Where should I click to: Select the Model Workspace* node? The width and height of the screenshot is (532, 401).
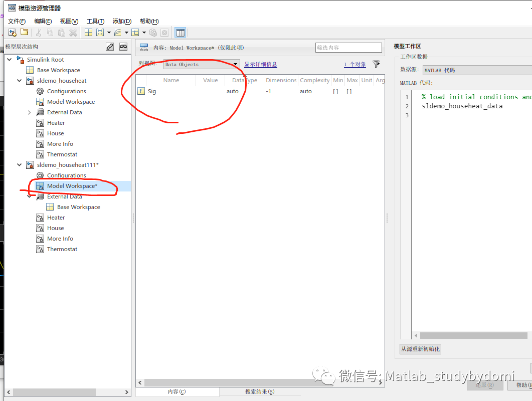72,186
